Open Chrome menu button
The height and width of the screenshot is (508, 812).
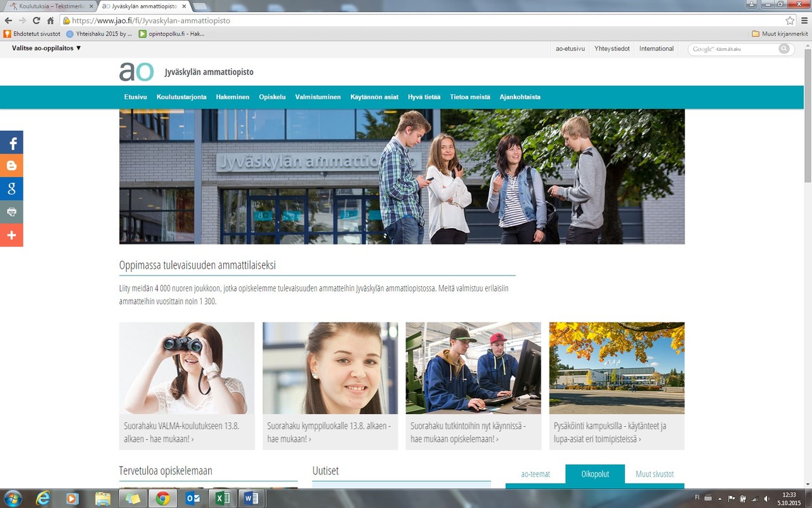point(804,20)
